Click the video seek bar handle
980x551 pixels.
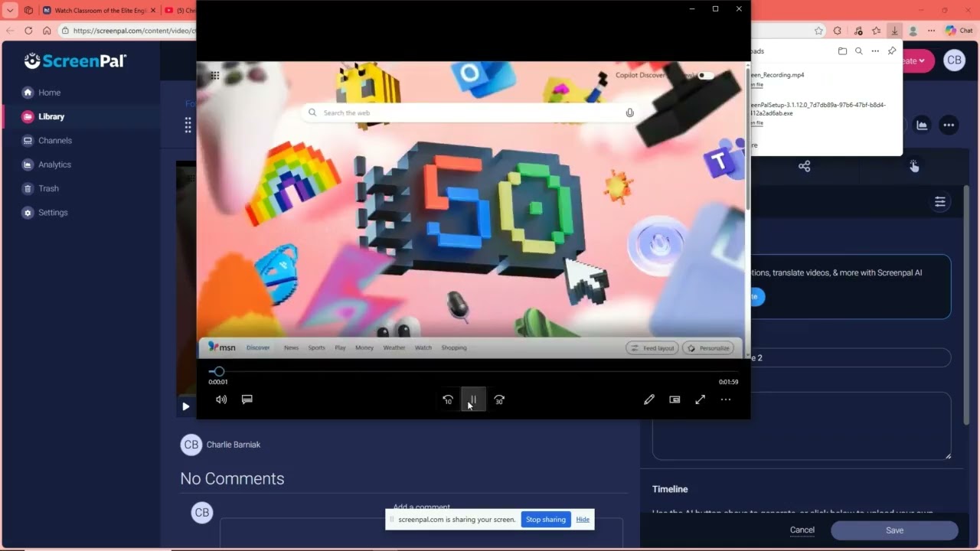point(219,371)
